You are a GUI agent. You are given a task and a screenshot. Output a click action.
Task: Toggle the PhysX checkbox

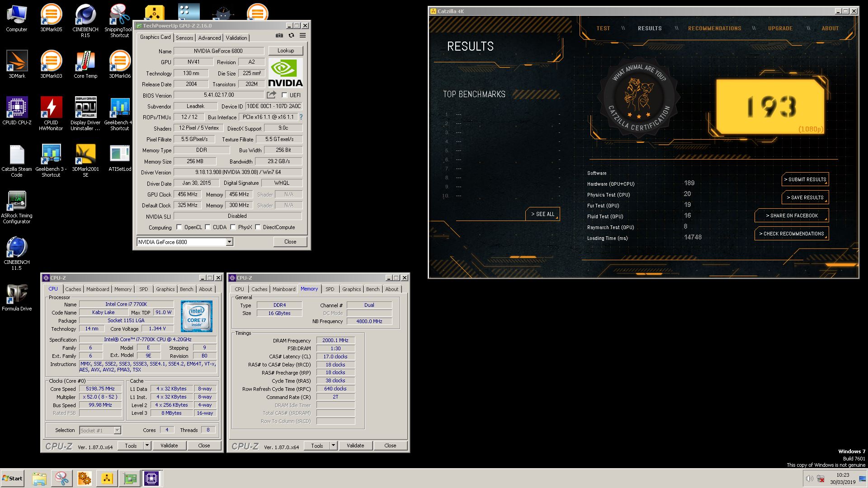pos(233,227)
